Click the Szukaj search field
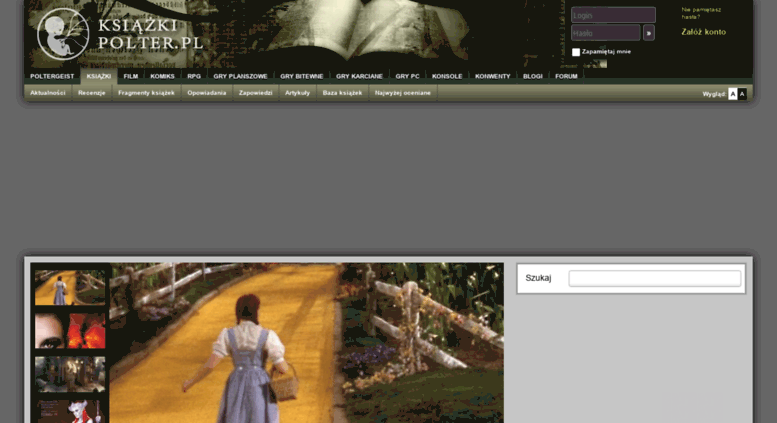The height and width of the screenshot is (423, 777). point(655,278)
